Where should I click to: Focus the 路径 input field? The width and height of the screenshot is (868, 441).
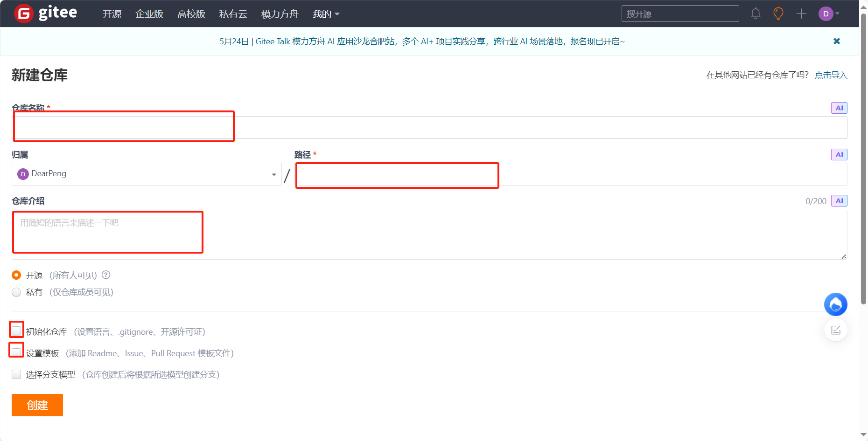[x=571, y=174]
